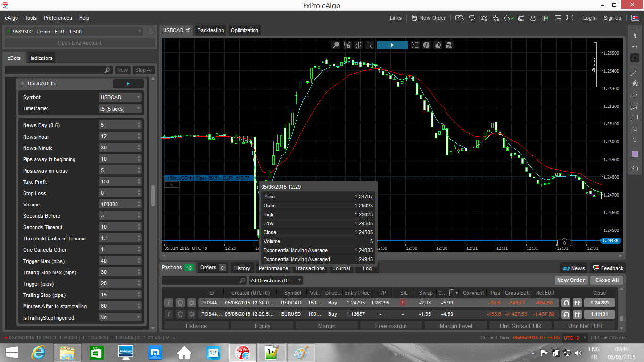Click the Close All button
The width and height of the screenshot is (644, 362).
(607, 280)
